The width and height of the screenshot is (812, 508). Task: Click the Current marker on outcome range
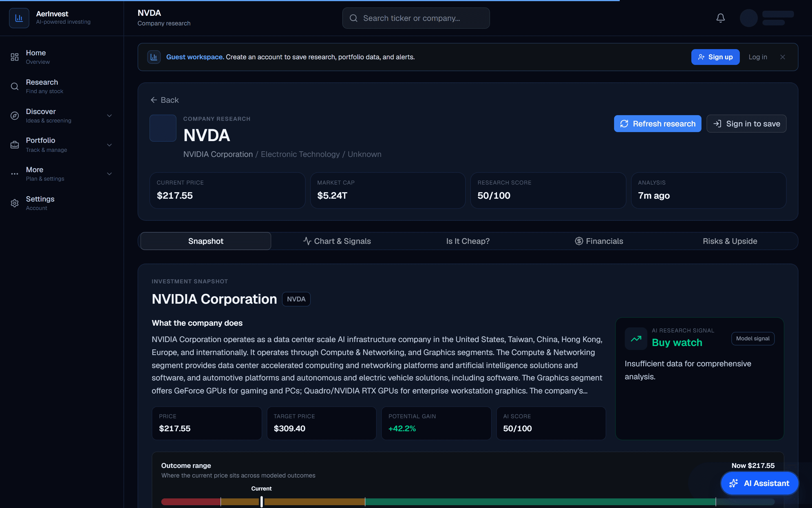(261, 502)
